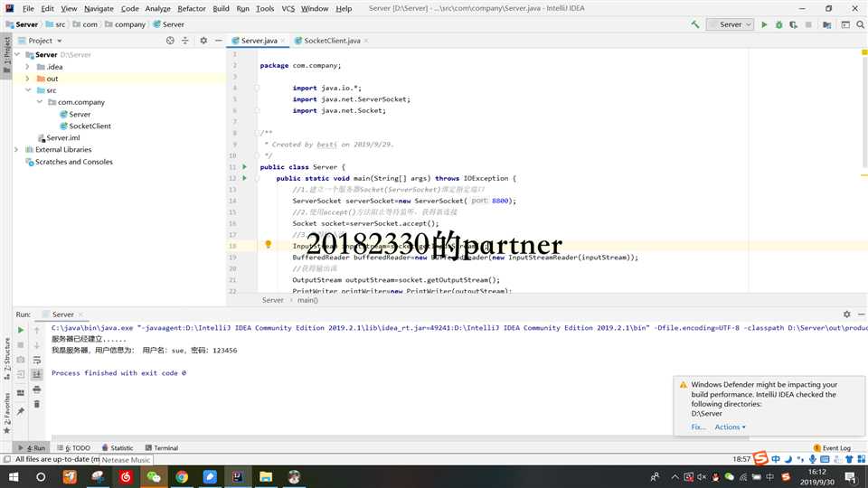Toggle soft-wrap icon in Run panel
This screenshot has height=488, width=868.
click(x=36, y=360)
